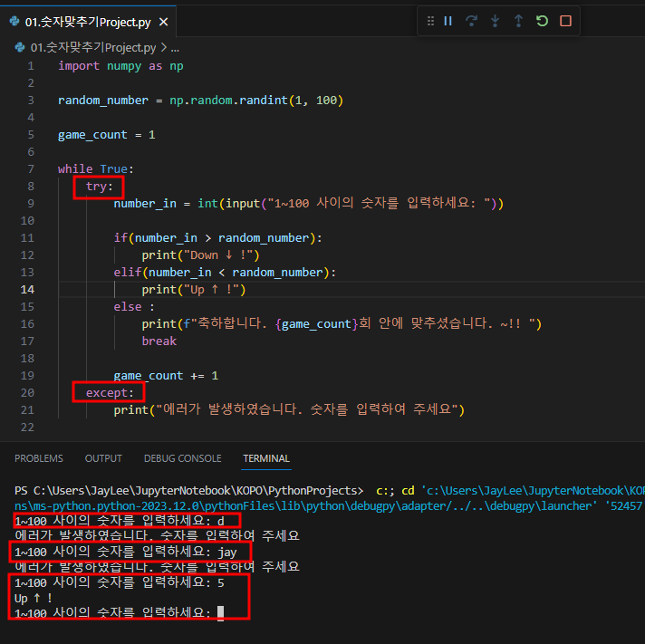Click the 'Up ↑ !' terminal output line
Image resolution: width=645 pixels, height=644 pixels.
34,598
